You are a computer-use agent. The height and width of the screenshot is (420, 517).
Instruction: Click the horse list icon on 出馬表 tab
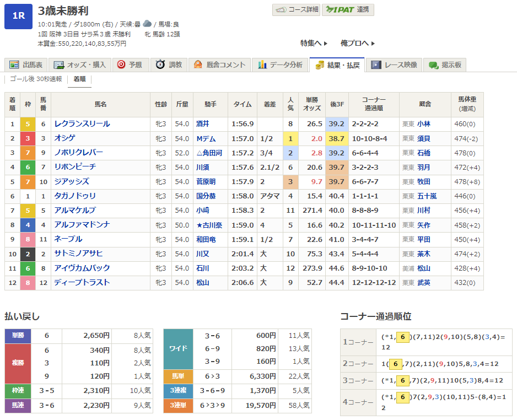[x=14, y=65]
